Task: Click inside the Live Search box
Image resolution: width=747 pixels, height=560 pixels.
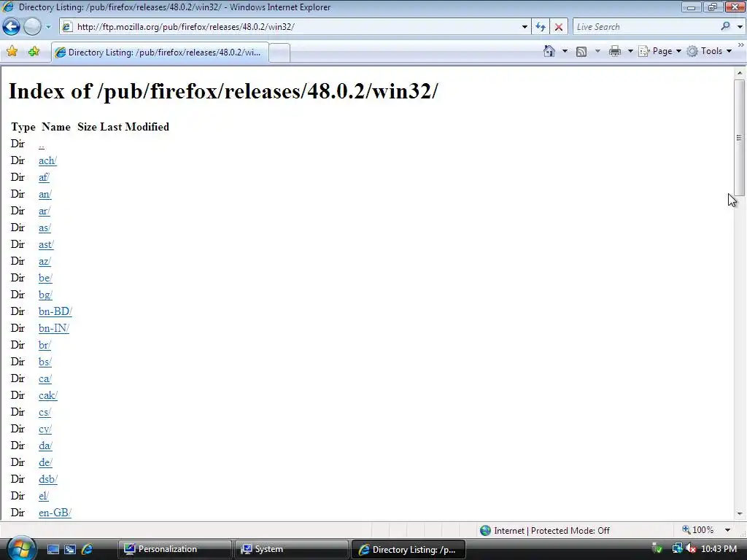Action: [646, 27]
